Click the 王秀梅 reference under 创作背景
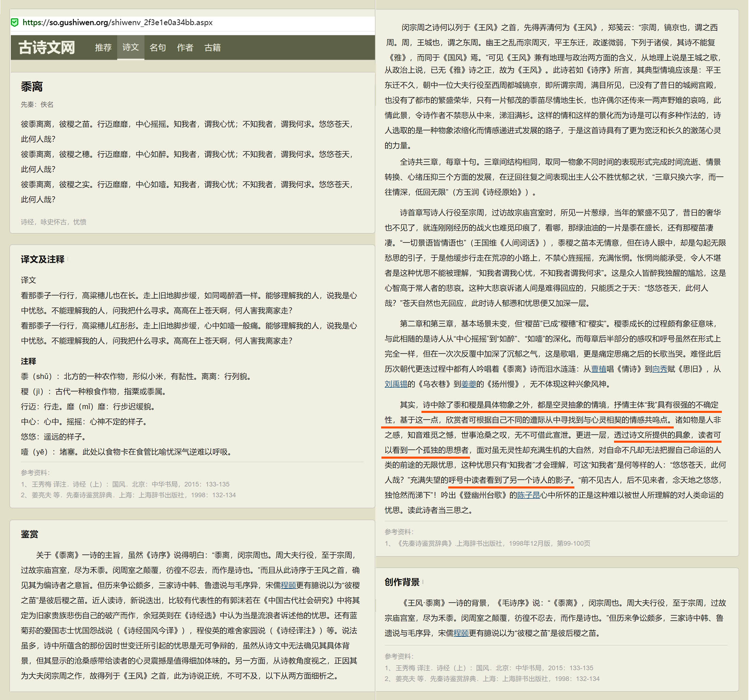This screenshot has height=700, width=749. (489, 668)
